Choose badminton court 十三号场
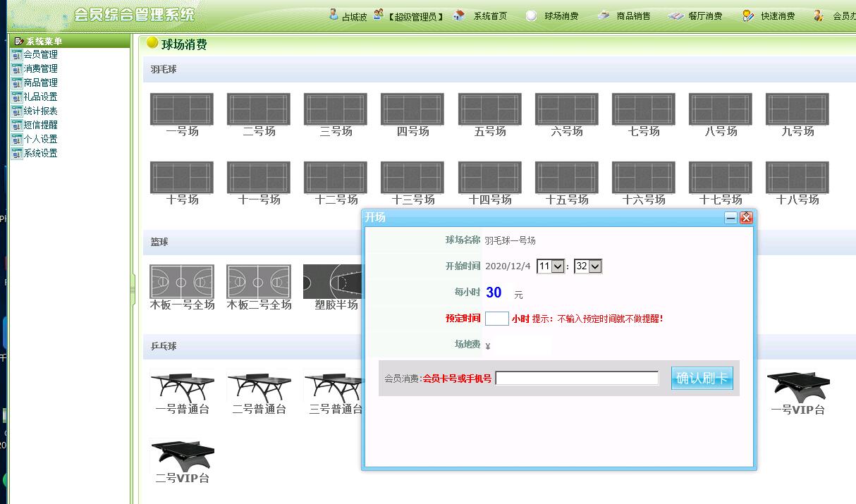The width and height of the screenshot is (856, 504). point(412,183)
